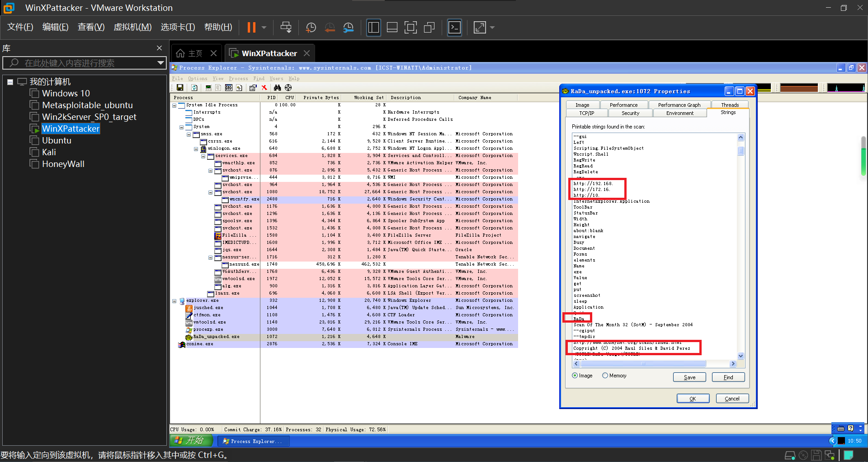
Task: Toggle the console view icon
Action: tap(454, 28)
